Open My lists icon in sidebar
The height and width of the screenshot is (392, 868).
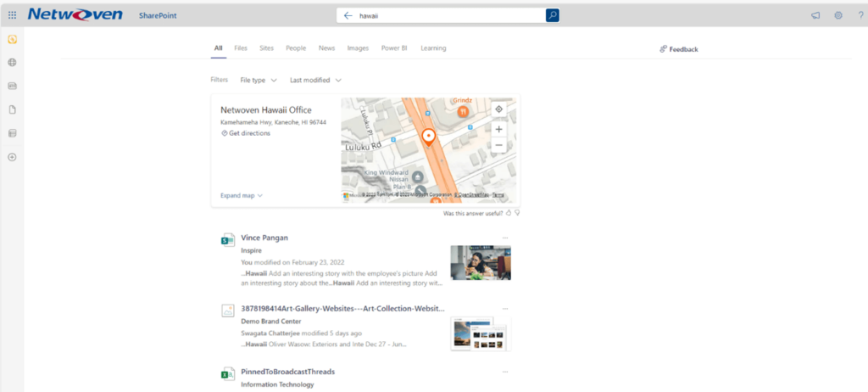[x=12, y=133]
